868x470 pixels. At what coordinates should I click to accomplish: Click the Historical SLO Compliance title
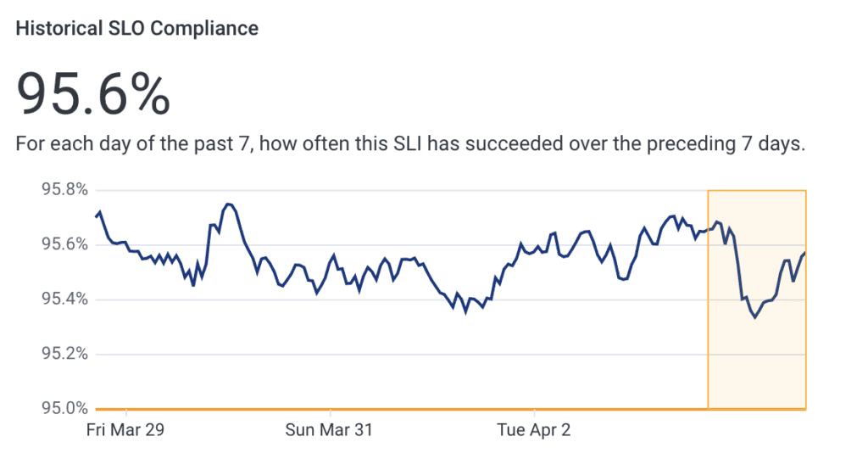(136, 28)
